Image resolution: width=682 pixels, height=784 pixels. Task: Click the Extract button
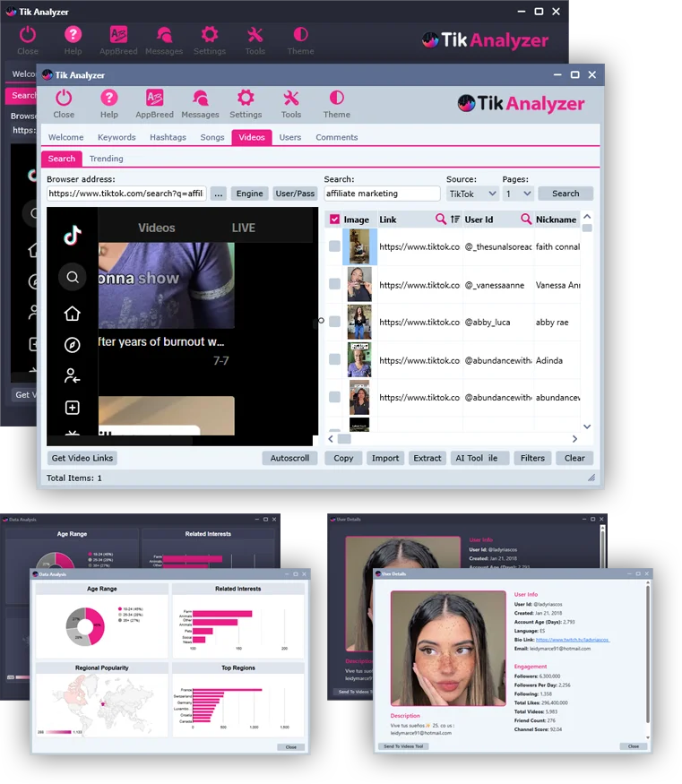click(427, 458)
